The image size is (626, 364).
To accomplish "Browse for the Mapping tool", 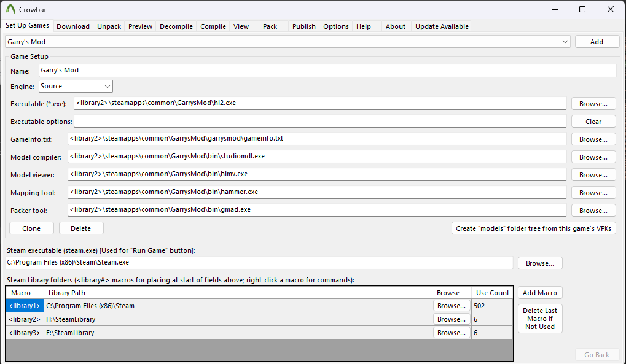I will coord(593,193).
